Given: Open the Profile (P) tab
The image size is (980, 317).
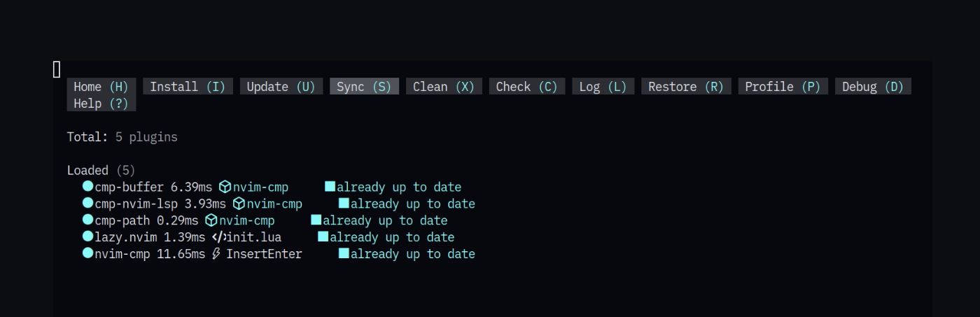Looking at the screenshot, I should click(783, 86).
